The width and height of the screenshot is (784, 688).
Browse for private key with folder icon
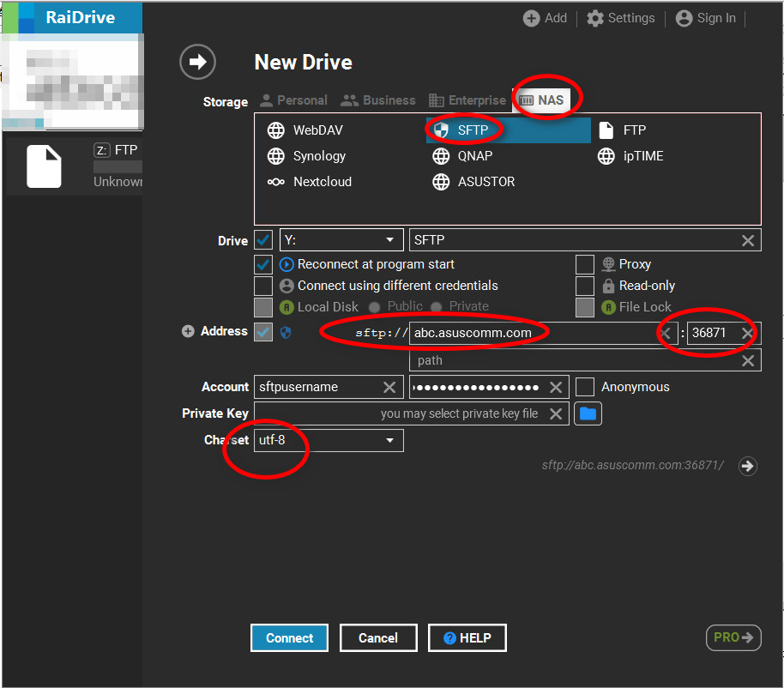[588, 413]
